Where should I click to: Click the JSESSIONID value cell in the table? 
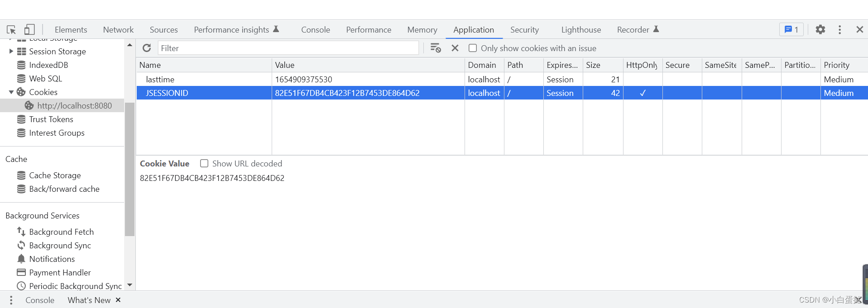coord(368,93)
